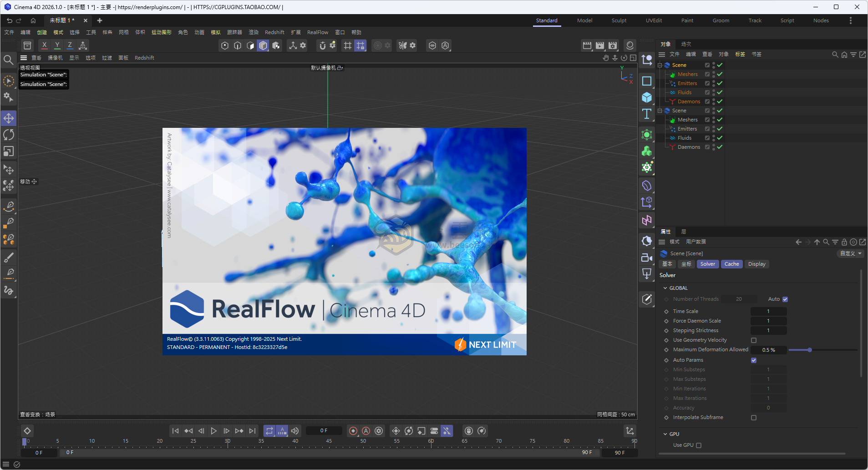Toggle the X axis lock

(44, 45)
